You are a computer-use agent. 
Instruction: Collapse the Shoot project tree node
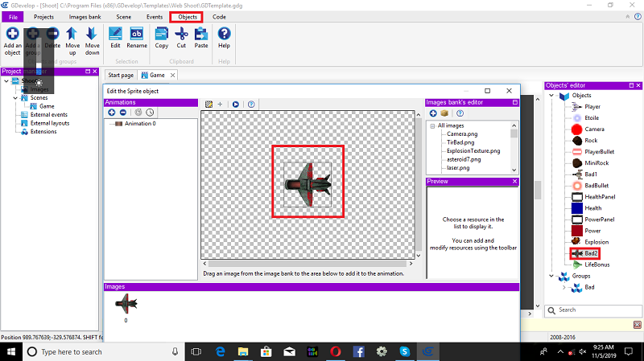click(6, 81)
